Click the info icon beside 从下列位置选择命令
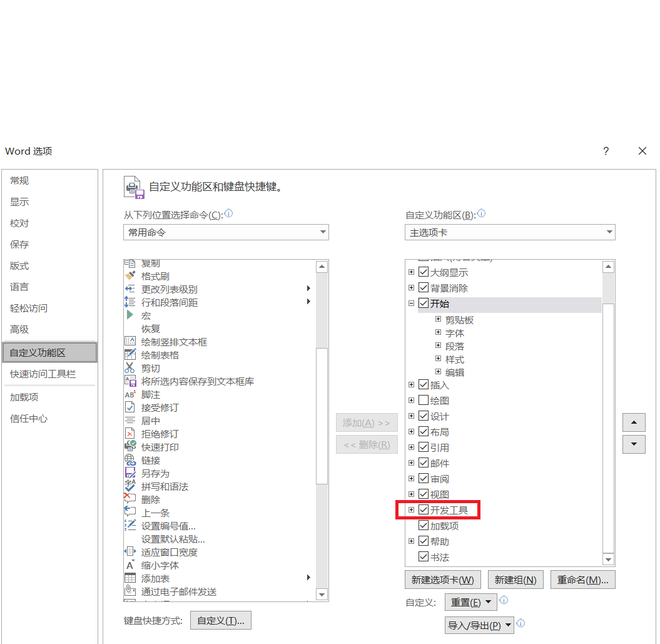660x644 pixels. tap(228, 213)
